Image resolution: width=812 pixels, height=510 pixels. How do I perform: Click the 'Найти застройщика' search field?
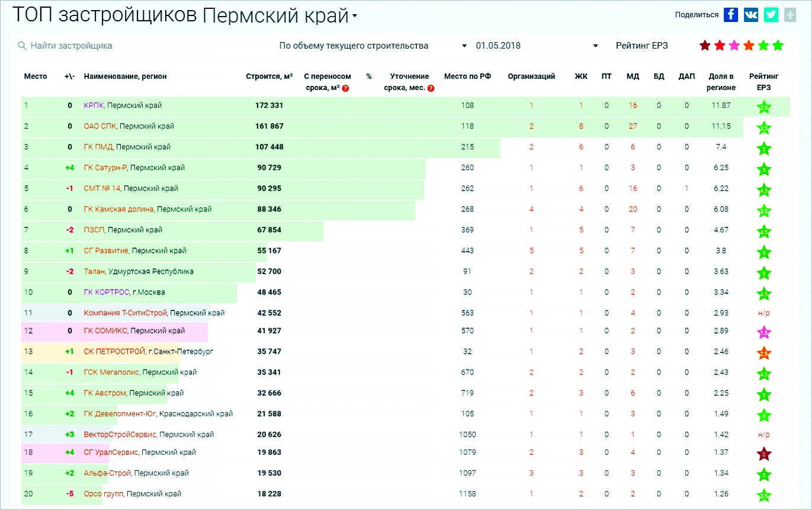pos(71,46)
